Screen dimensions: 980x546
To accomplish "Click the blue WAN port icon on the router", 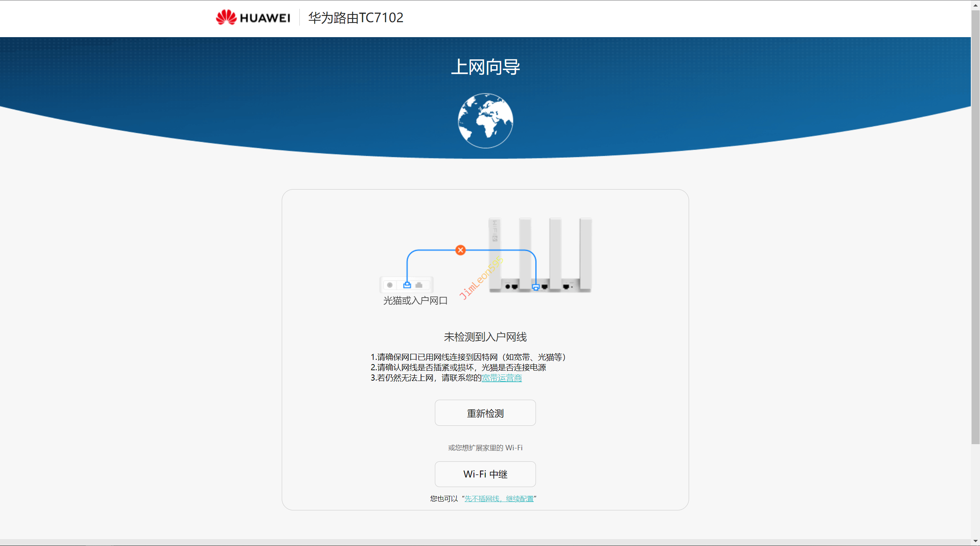I will click(536, 287).
